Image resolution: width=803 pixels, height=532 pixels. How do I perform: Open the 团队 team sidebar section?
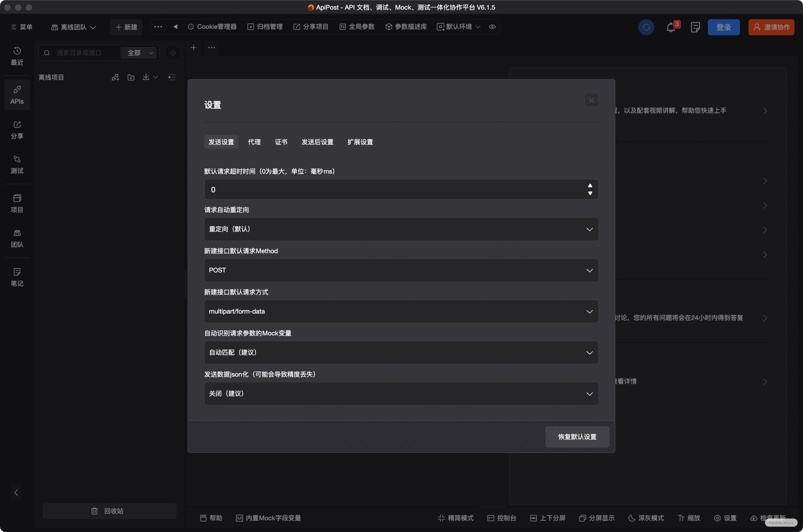point(17,238)
